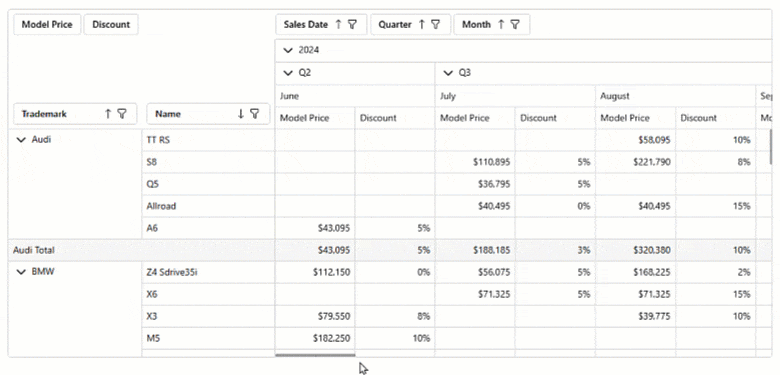Select the August month column header
This screenshot has width=780, height=375.
pos(676,96)
